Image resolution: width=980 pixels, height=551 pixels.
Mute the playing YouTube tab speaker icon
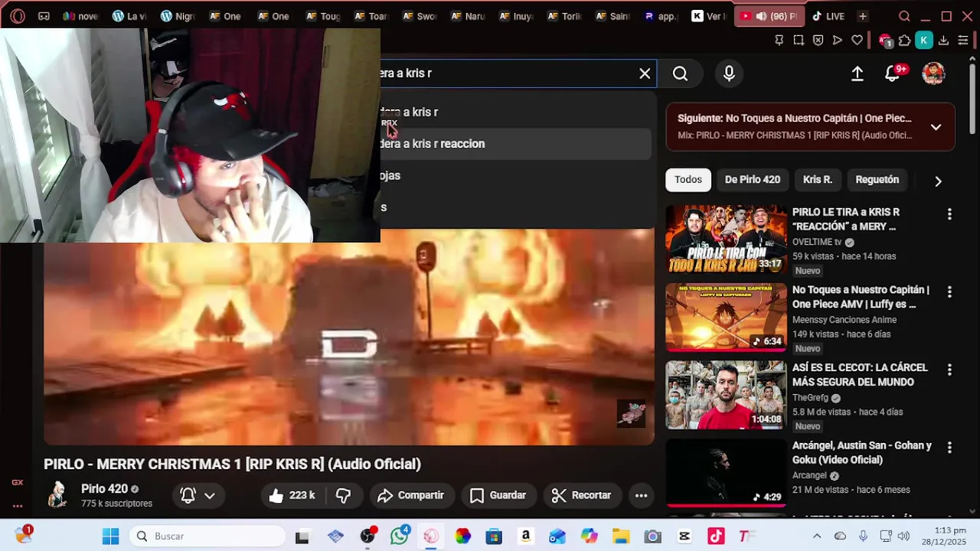click(761, 16)
